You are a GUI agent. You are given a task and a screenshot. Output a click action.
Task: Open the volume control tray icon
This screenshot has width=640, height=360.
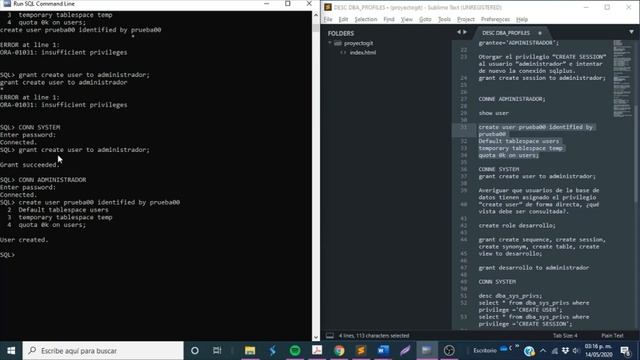coord(576,351)
